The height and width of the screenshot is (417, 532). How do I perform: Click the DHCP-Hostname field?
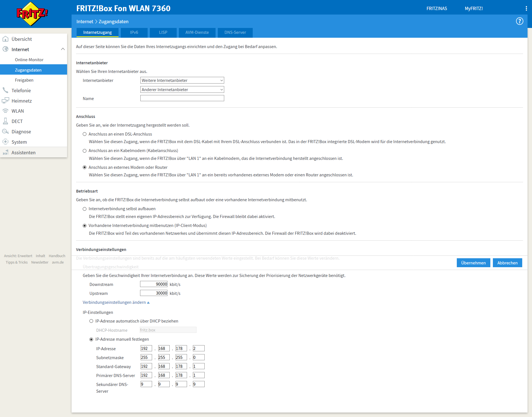pyautogui.click(x=168, y=330)
